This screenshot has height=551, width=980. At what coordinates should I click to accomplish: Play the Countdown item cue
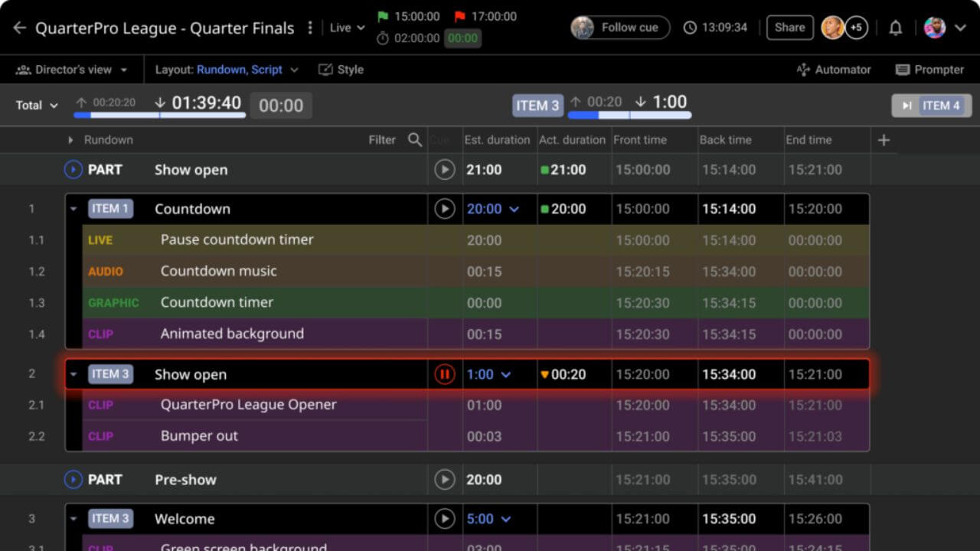tap(444, 209)
